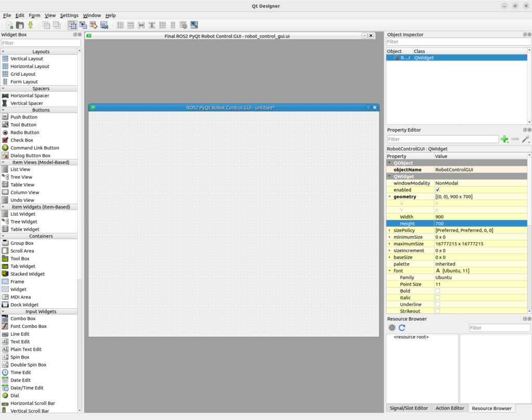
Task: Create a new form with toolbar icon
Action: 9,25
